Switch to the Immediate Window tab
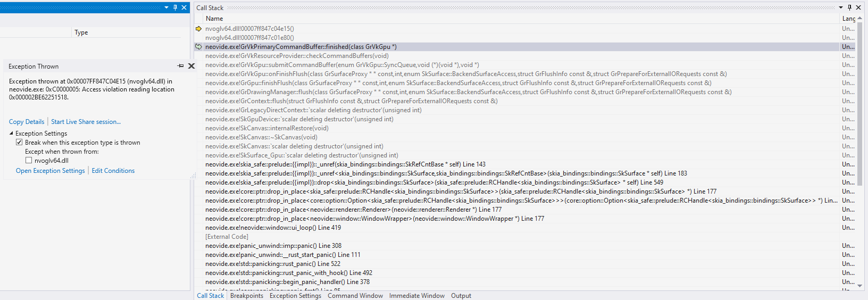This screenshot has height=300, width=868. [417, 296]
